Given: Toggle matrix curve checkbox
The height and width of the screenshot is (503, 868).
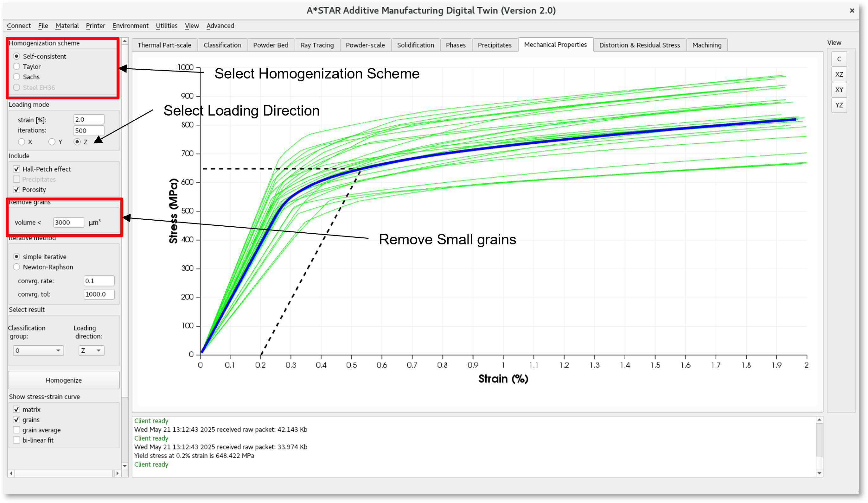Looking at the screenshot, I should click(x=16, y=410).
